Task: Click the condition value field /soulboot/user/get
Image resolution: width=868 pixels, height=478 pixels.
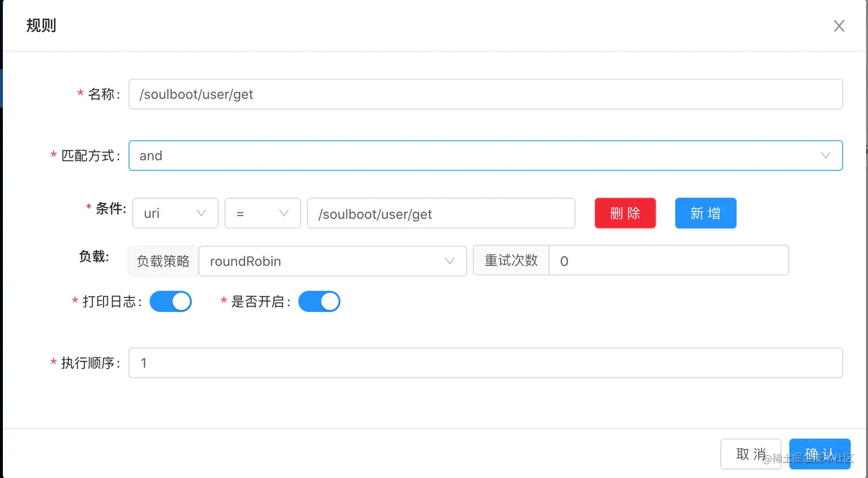Action: click(x=441, y=213)
